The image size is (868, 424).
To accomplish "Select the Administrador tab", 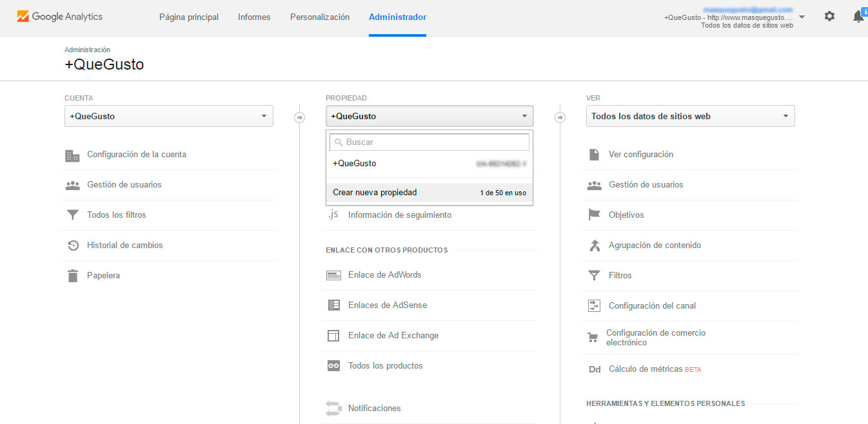I will tap(397, 17).
